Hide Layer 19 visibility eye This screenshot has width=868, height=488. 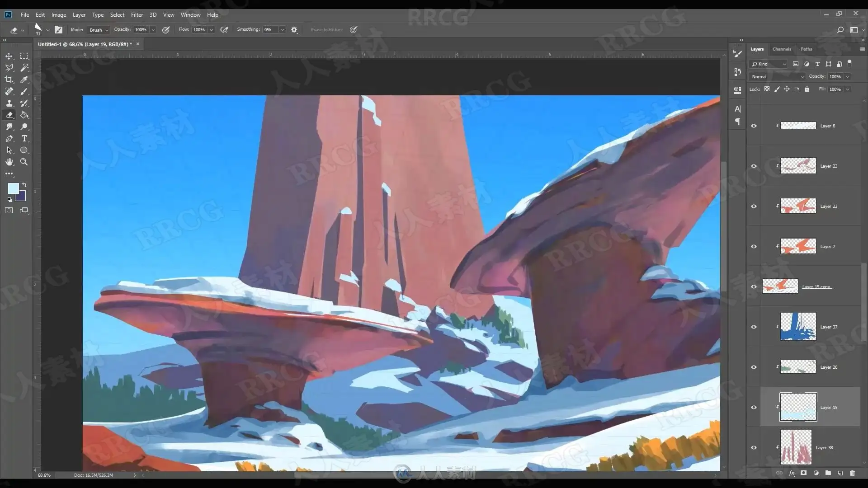(754, 407)
